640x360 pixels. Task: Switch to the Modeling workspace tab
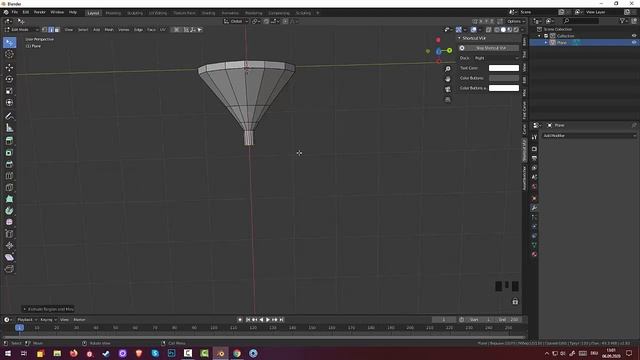tap(113, 13)
